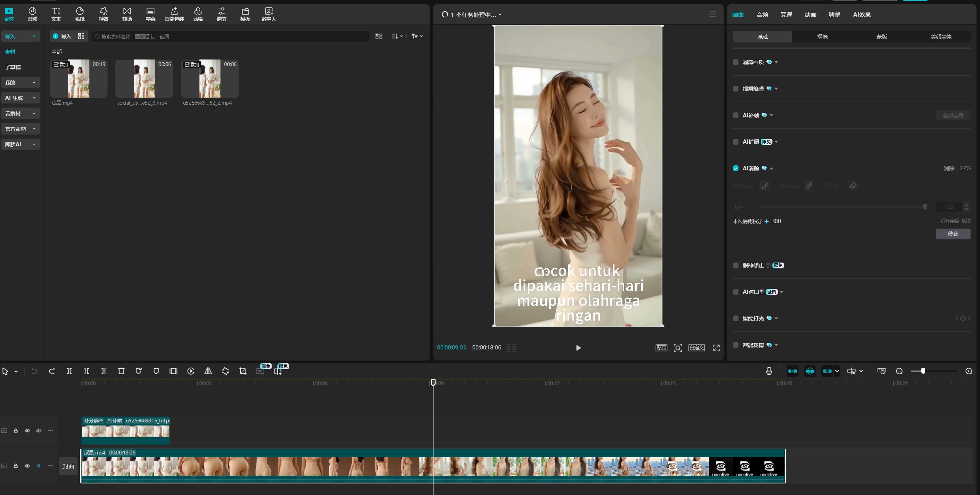Image resolution: width=980 pixels, height=495 pixels.
Task: Open the 转场 transitions panel
Action: [127, 14]
